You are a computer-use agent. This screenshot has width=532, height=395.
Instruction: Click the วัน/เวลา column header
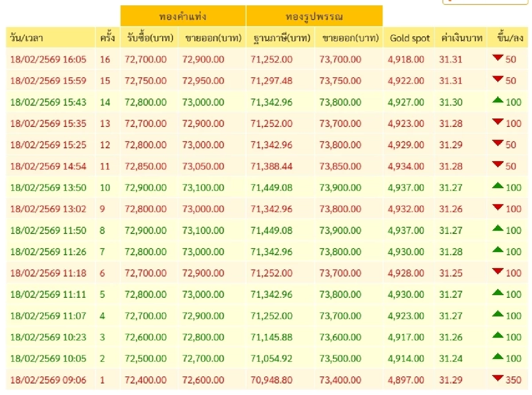click(x=51, y=38)
